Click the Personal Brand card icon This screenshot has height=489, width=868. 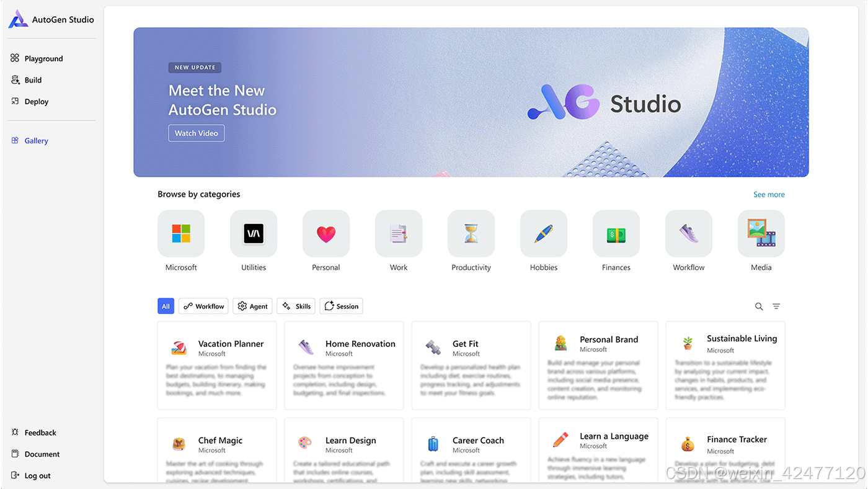560,343
